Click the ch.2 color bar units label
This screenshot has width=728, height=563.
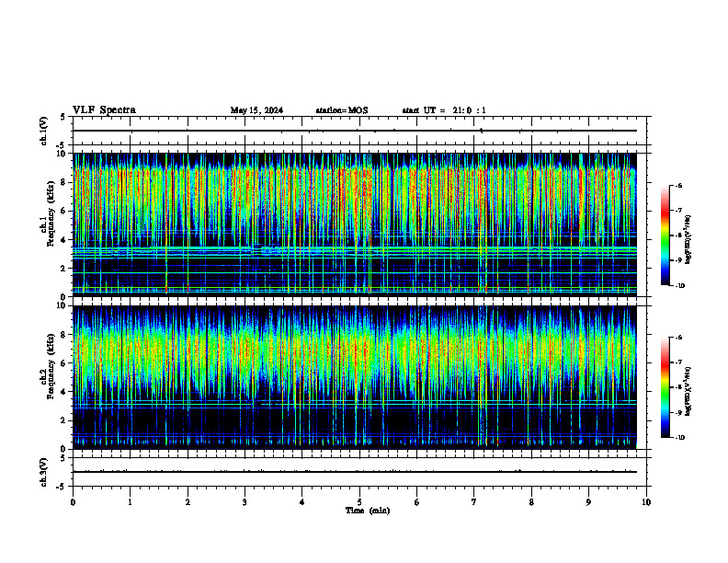[688, 391]
